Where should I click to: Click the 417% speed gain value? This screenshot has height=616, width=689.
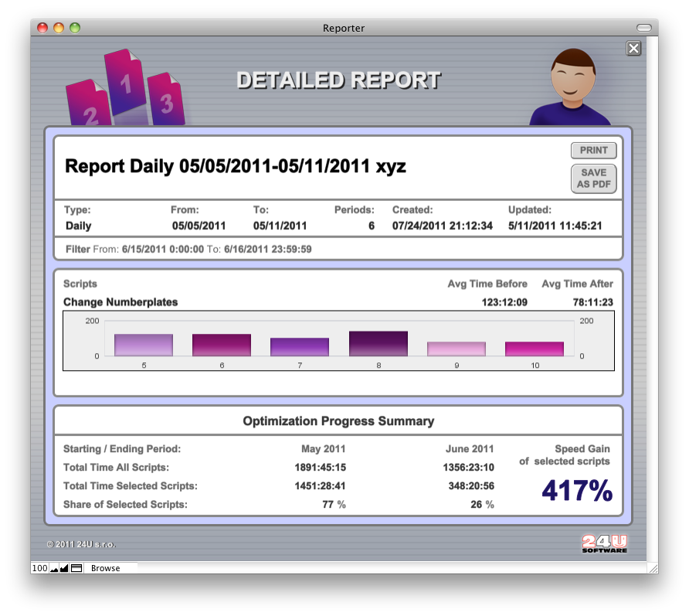pos(576,491)
